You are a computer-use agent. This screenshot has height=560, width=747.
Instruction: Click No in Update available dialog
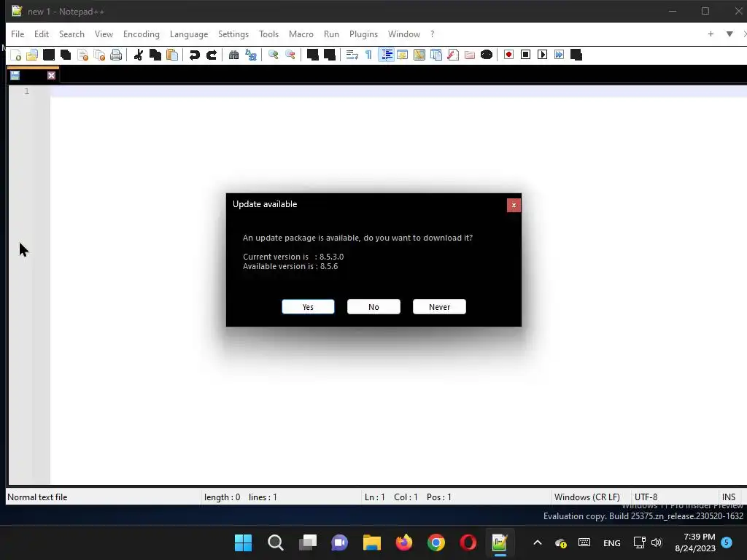pyautogui.click(x=373, y=307)
